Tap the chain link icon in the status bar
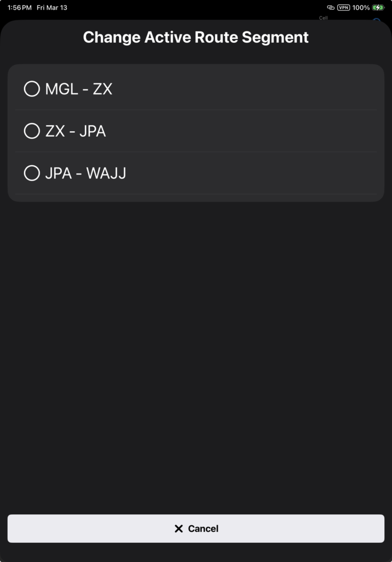Screen dimensions: 392x562 (x=331, y=8)
